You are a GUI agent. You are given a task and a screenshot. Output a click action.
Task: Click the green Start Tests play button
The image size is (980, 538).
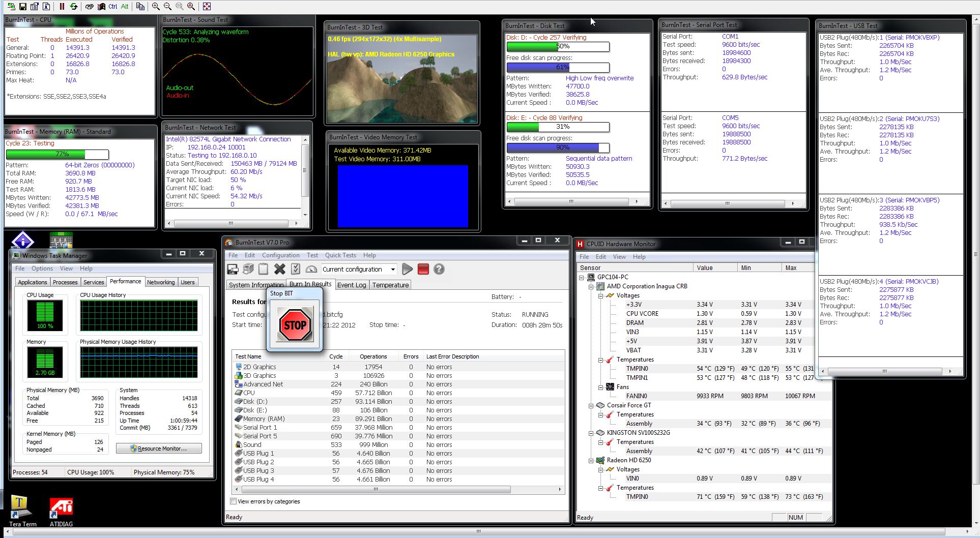(407, 269)
